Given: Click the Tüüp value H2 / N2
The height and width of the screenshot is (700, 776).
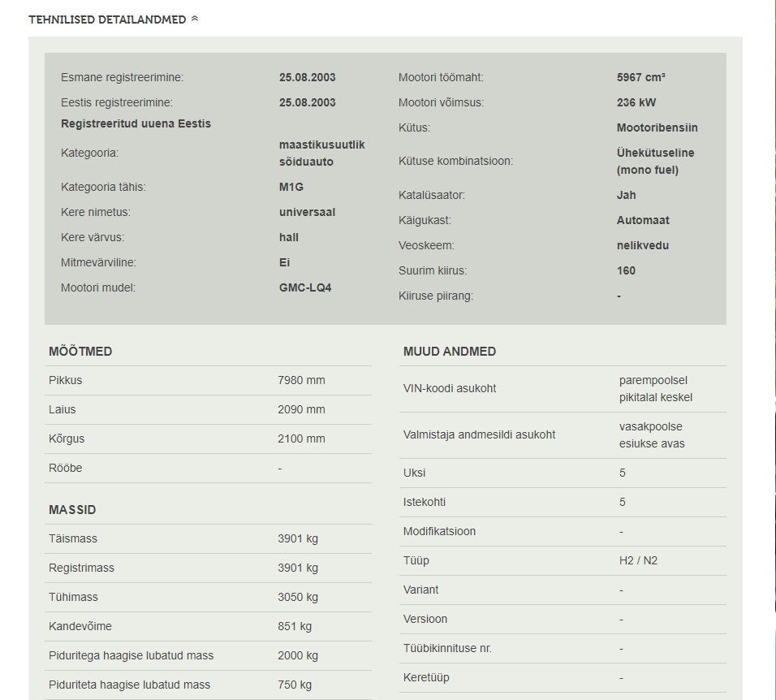Looking at the screenshot, I should [638, 560].
